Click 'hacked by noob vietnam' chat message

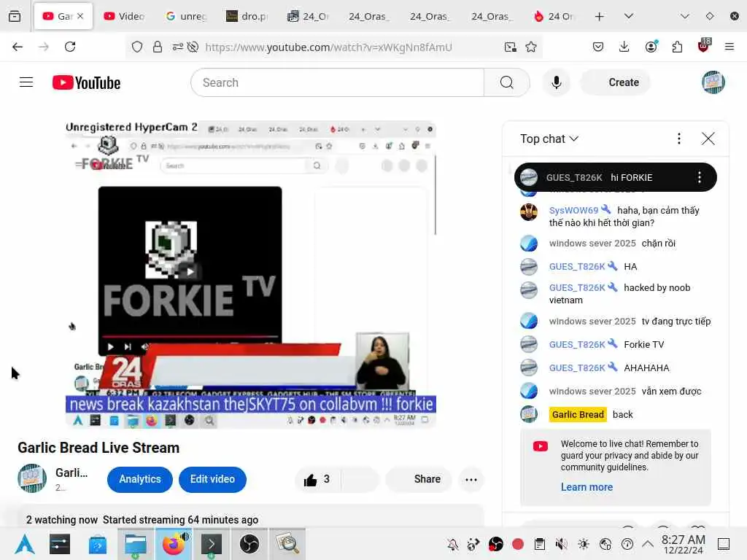point(619,294)
